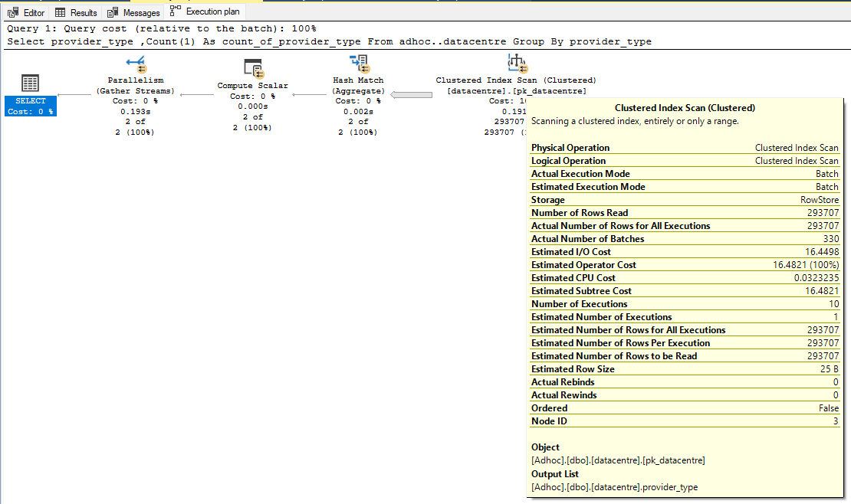Viewport: 851px width, 504px height.
Task: Click the 'RowStore' value for Storage
Action: point(820,200)
